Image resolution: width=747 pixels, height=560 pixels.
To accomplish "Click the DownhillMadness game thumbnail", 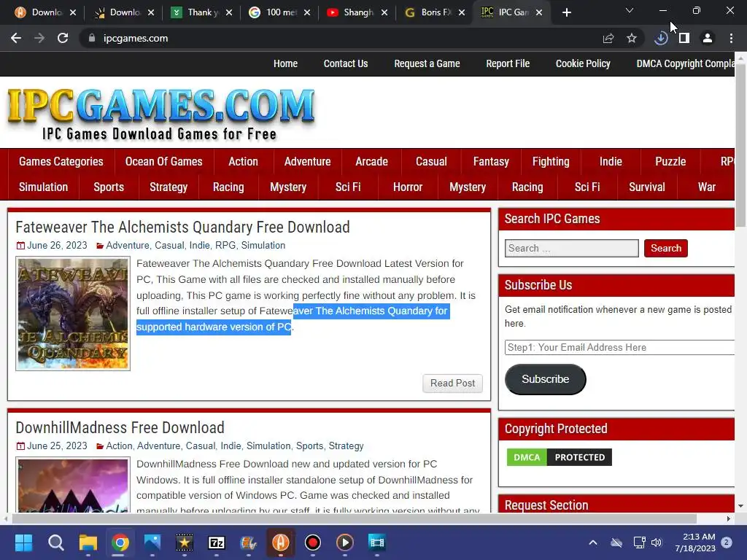I will click(73, 485).
